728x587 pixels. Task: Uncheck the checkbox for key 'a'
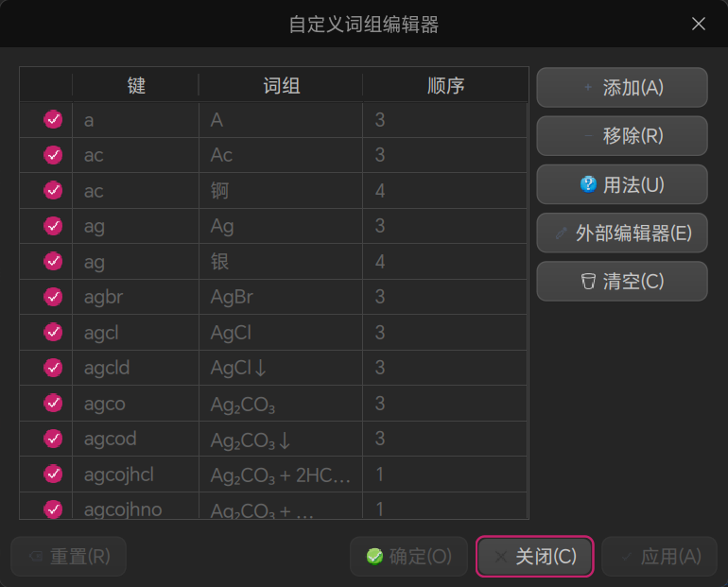click(x=53, y=120)
